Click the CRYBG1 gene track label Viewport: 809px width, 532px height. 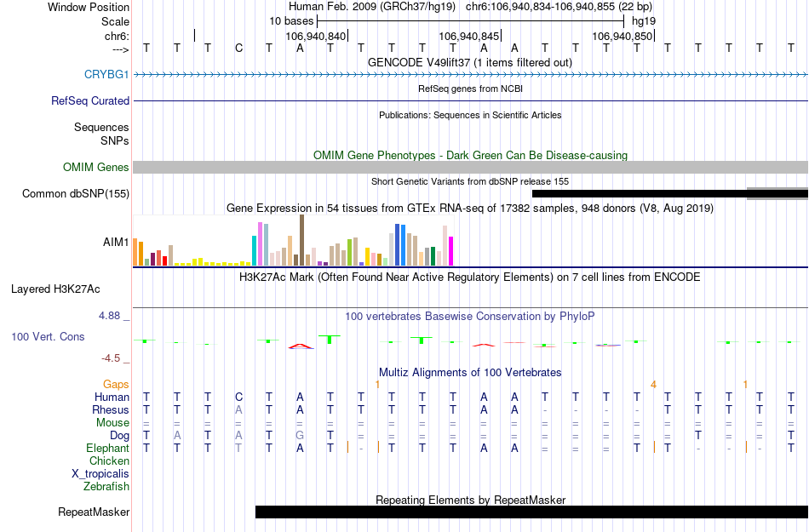tap(106, 74)
